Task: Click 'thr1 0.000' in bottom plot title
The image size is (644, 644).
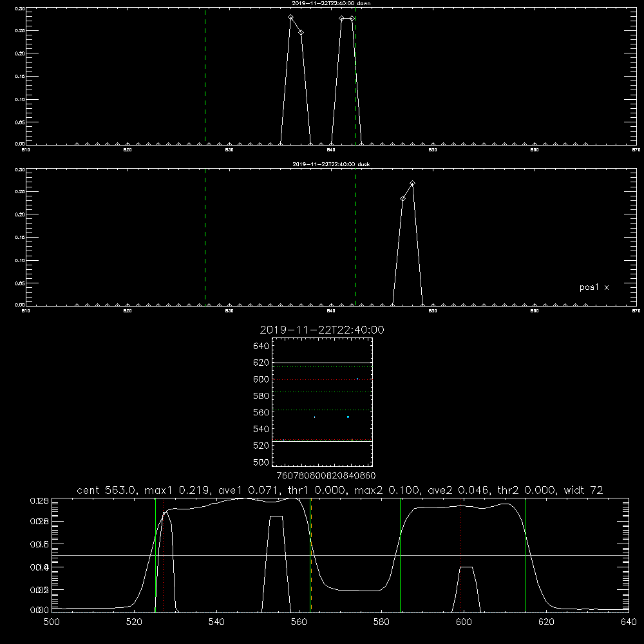Action: pos(316,490)
